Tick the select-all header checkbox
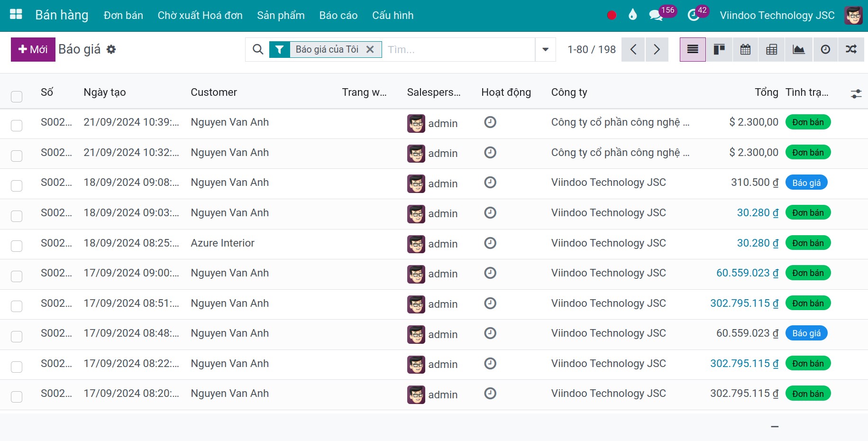Screen dimensions: 868x441 pos(17,97)
